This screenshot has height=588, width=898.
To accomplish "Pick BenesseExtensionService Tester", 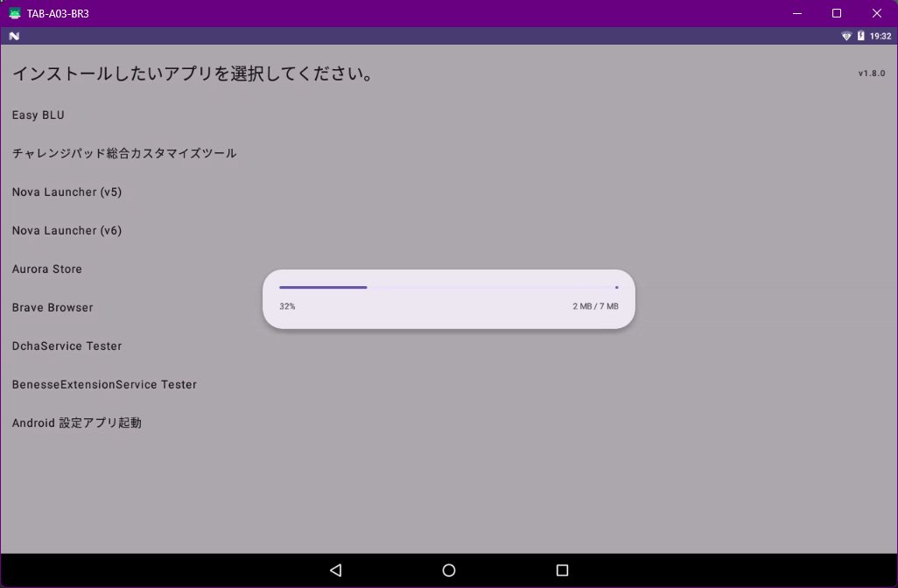I will [x=104, y=384].
